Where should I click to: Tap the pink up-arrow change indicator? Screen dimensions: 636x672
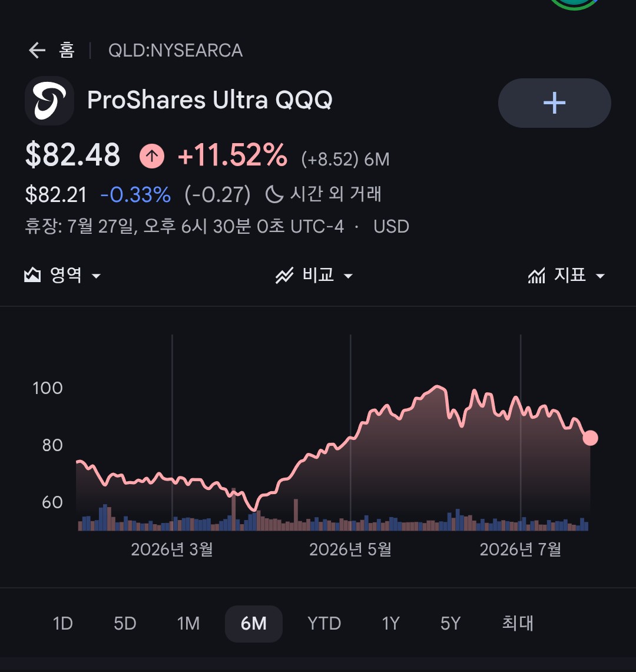152,156
